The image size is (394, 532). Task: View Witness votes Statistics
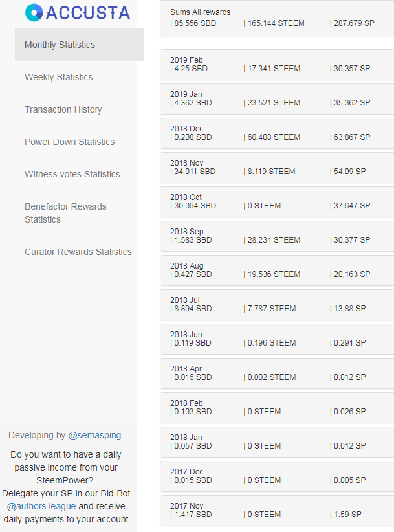tap(72, 174)
